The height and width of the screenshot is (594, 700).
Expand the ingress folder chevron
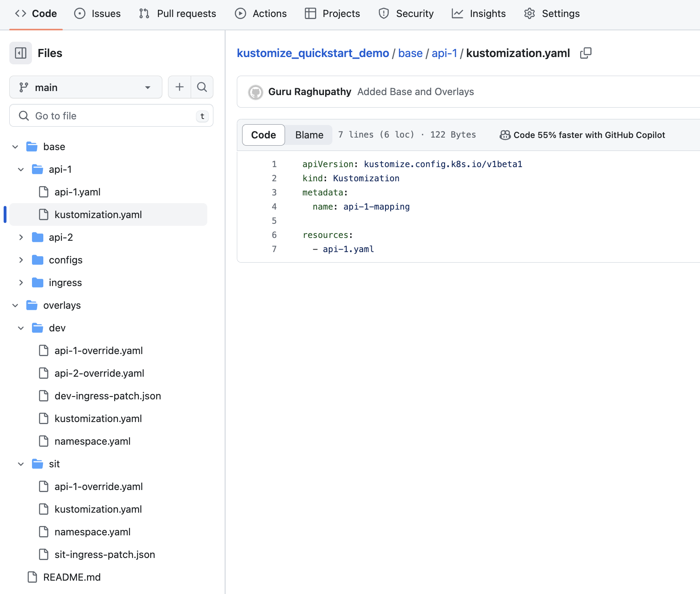21,283
